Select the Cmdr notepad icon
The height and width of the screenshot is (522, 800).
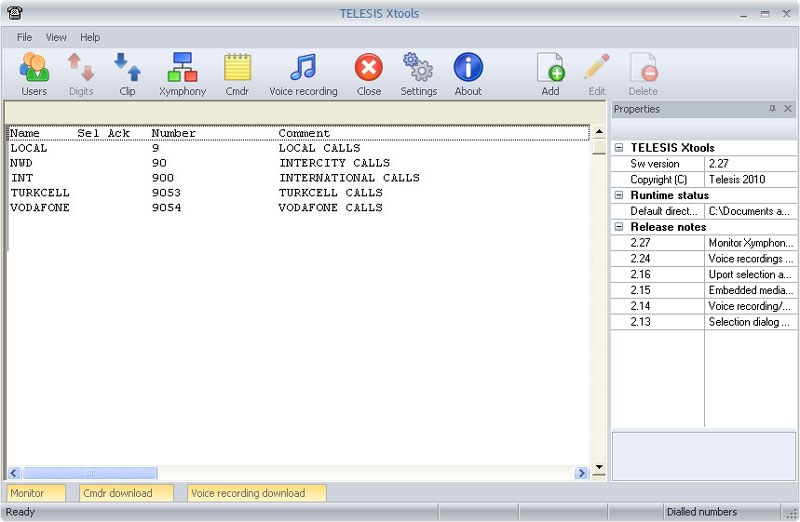tap(237, 68)
